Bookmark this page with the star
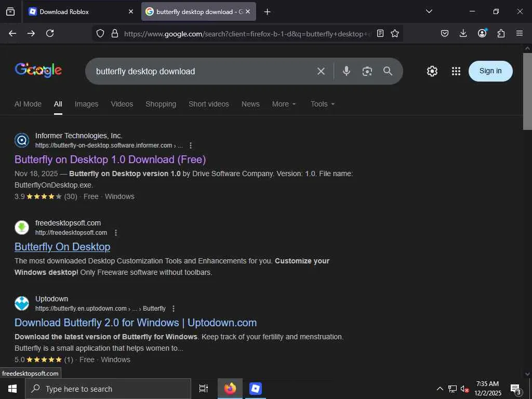Viewport: 532px width, 399px height. coord(395,33)
